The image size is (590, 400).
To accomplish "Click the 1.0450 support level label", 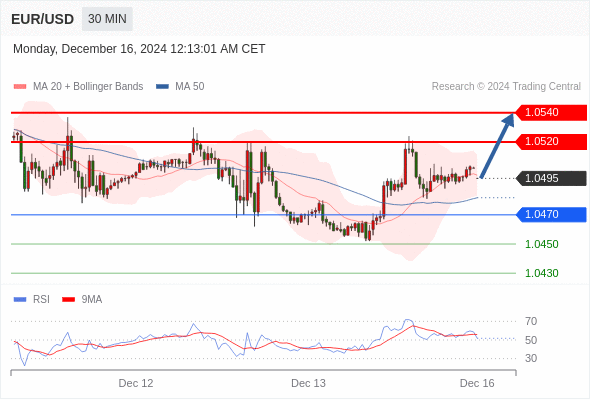I will point(542,244).
